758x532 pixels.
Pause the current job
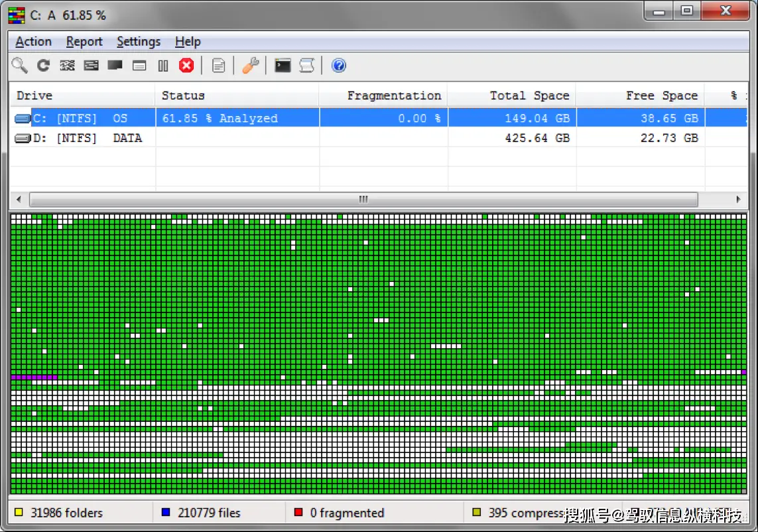tap(162, 66)
